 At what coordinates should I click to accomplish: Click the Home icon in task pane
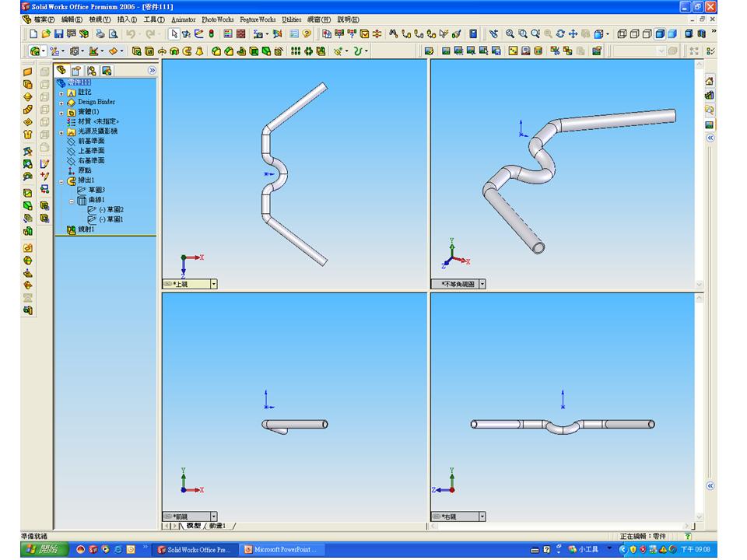(x=710, y=82)
